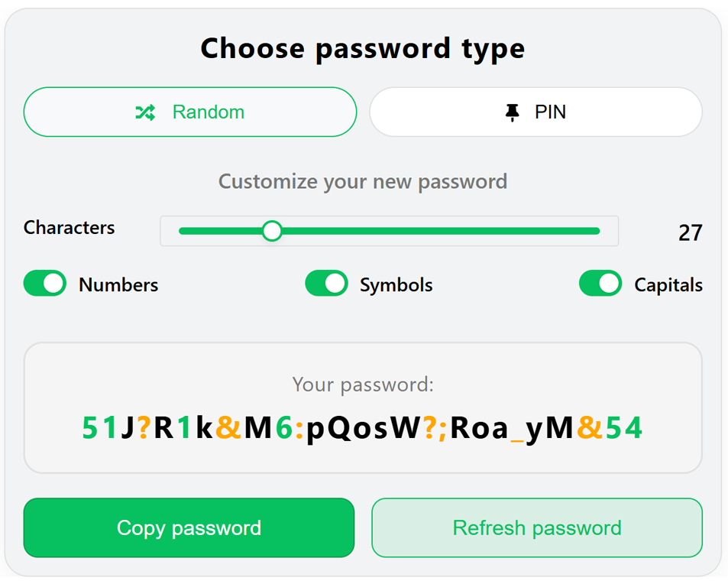
Task: Click the Customize your new password subtitle
Action: (363, 181)
